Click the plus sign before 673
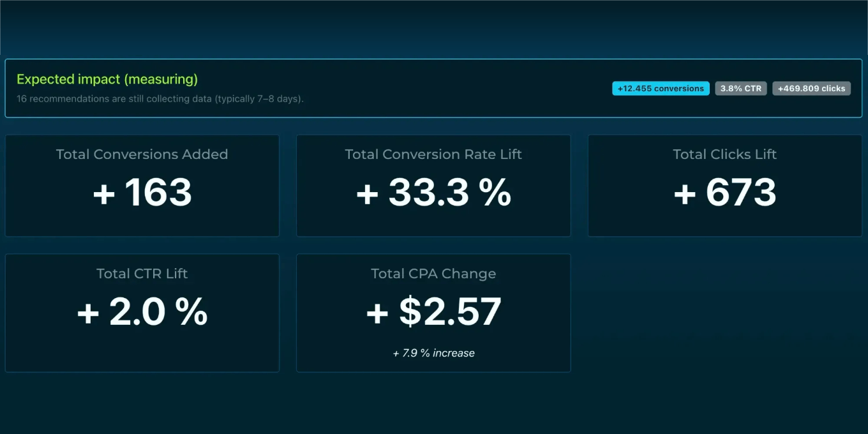Viewport: 868px width, 434px height. coord(685,193)
